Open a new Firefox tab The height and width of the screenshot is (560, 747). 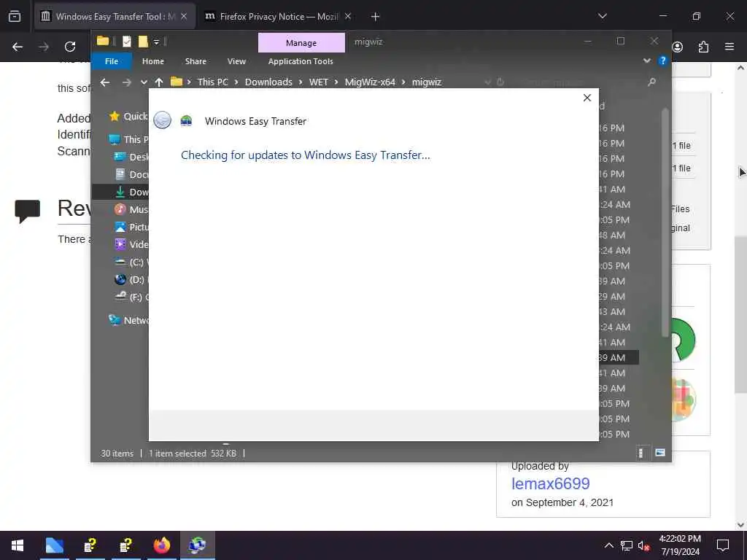(x=376, y=17)
